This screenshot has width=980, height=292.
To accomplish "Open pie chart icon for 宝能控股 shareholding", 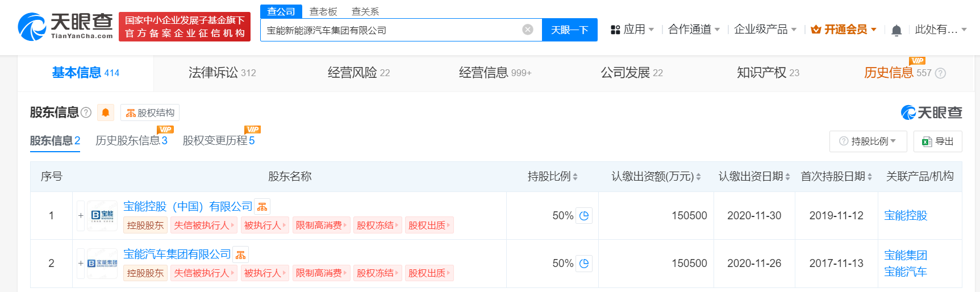I will [584, 216].
